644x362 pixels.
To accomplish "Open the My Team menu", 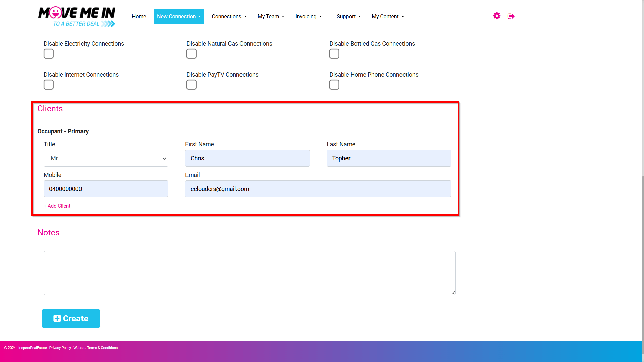I will click(271, 17).
